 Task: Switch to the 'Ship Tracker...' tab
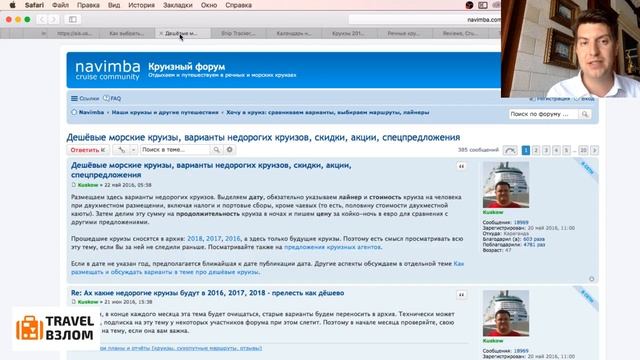238,33
